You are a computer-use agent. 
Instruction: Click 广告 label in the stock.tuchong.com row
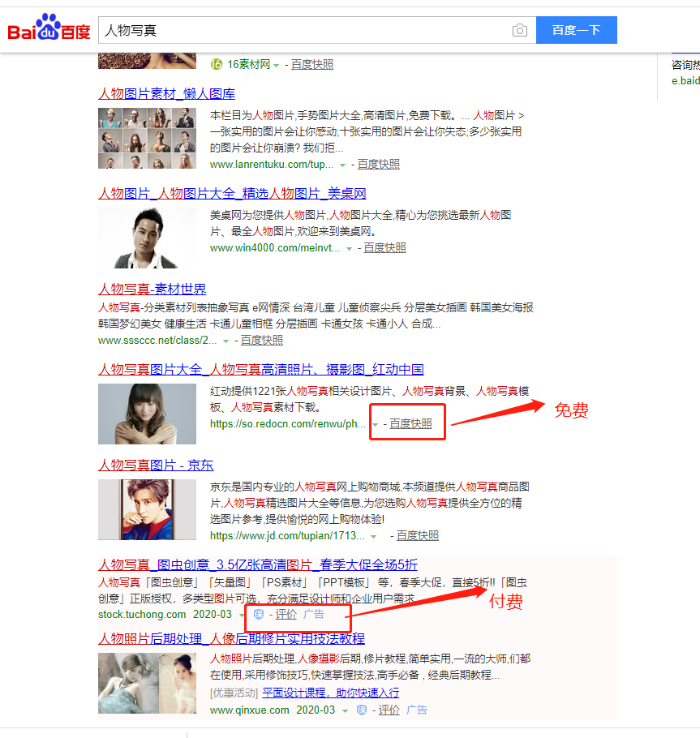(x=314, y=614)
